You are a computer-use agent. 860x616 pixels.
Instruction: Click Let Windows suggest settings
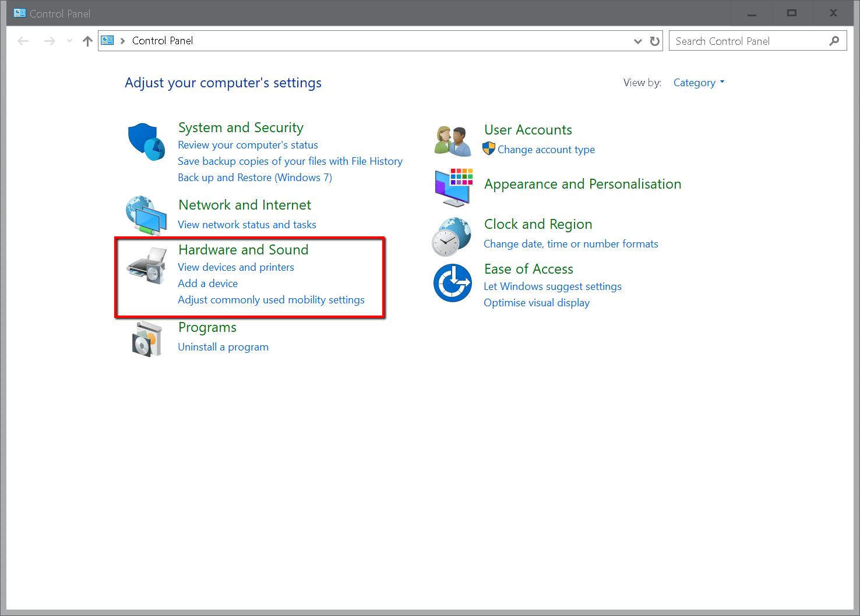(x=552, y=286)
